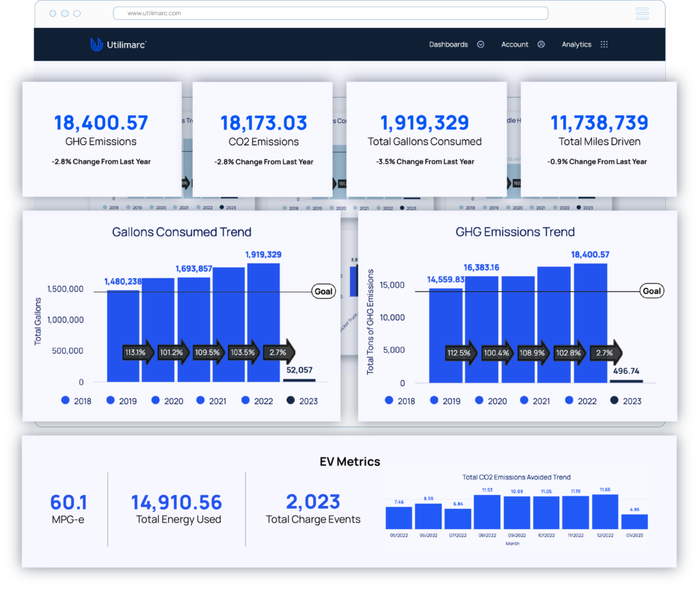
Task: Click the 1,919,329 bar label in Gallons chart
Action: (263, 254)
